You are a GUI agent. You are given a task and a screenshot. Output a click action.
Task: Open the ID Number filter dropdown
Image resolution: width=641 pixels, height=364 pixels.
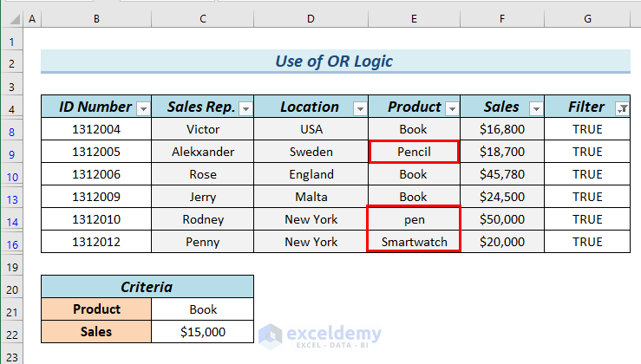tap(143, 108)
